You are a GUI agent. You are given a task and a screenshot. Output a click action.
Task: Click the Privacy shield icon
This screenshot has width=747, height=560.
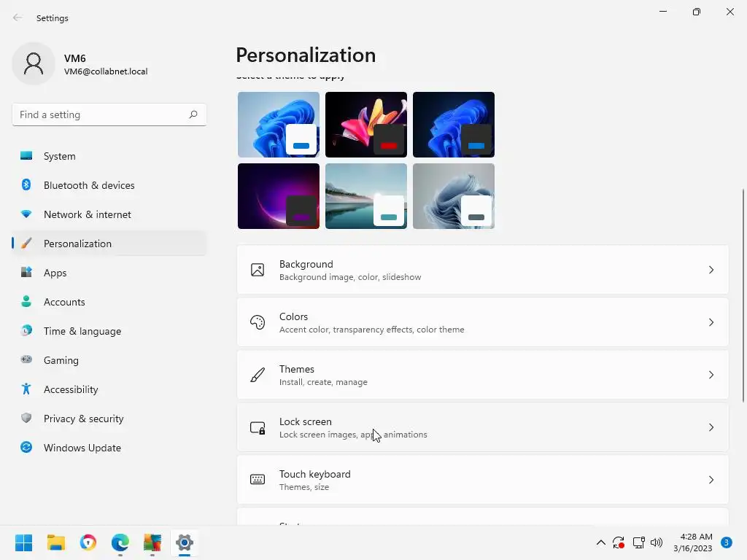pyautogui.click(x=26, y=418)
